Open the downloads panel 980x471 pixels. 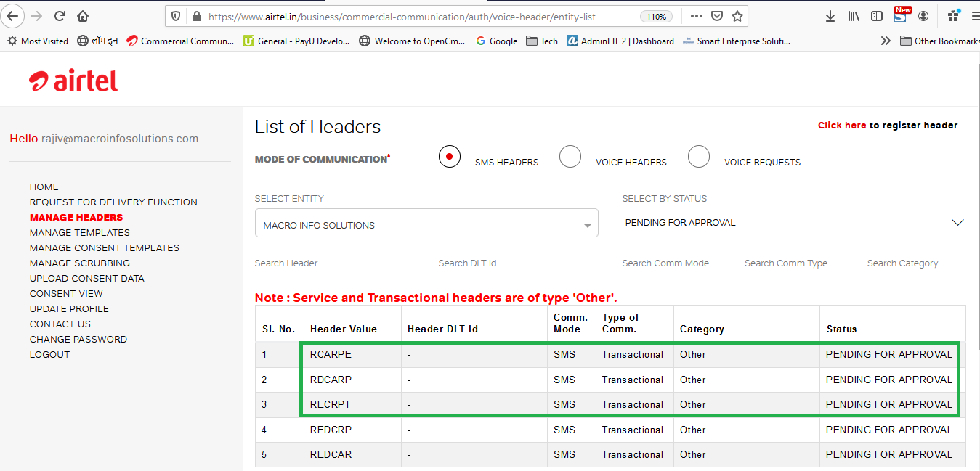[x=830, y=16]
